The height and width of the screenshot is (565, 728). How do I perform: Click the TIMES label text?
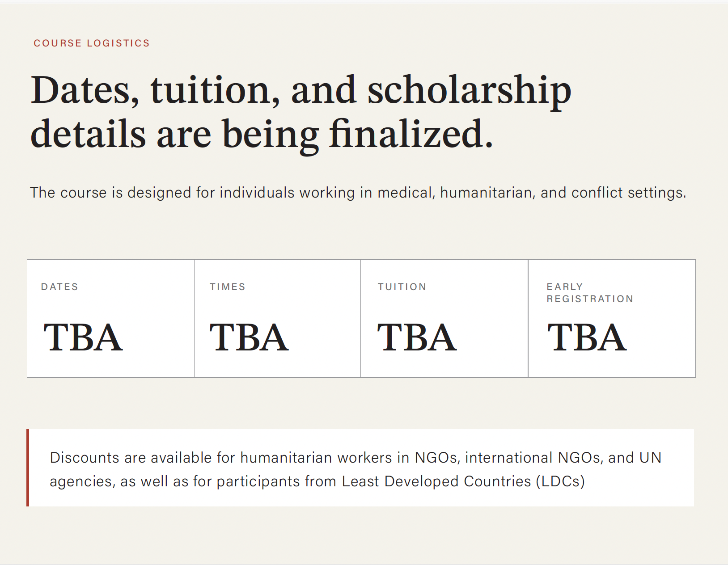(227, 287)
